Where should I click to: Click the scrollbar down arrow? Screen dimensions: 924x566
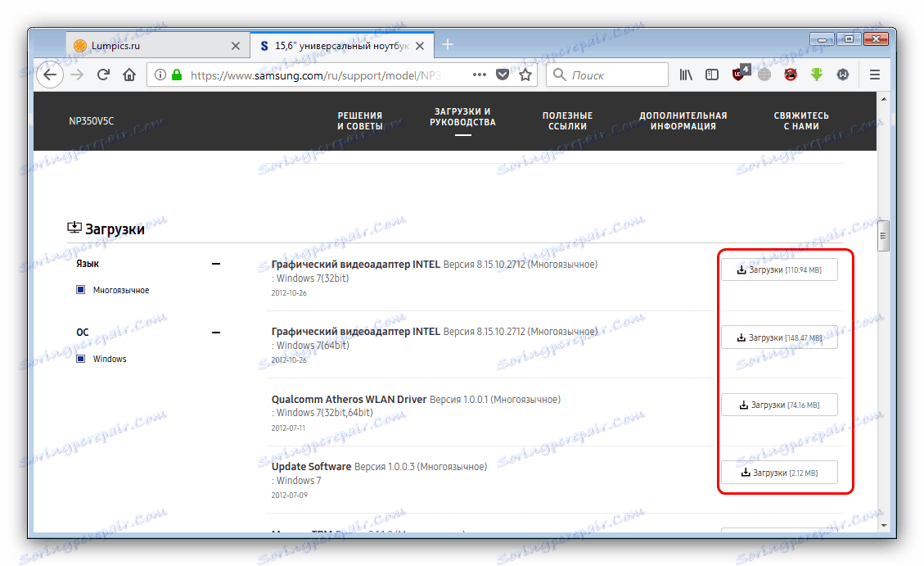coord(883,525)
